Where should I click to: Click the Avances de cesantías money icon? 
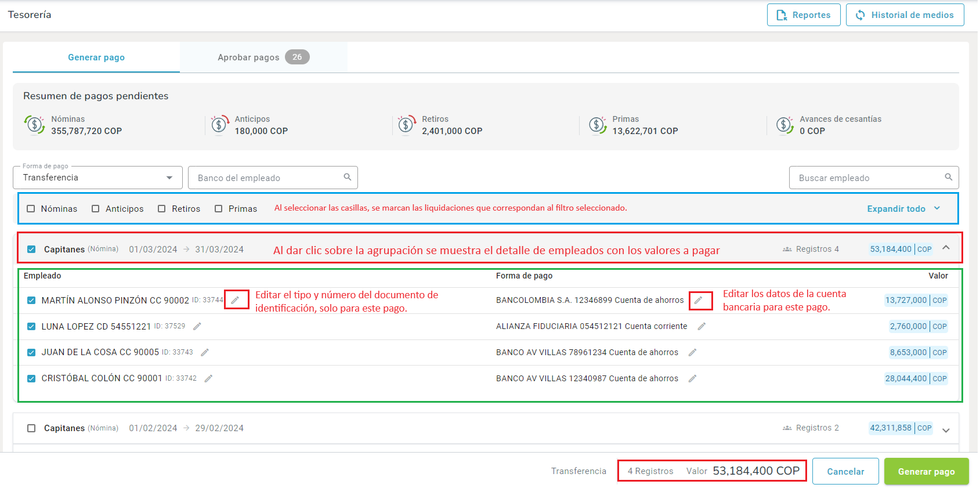point(785,125)
